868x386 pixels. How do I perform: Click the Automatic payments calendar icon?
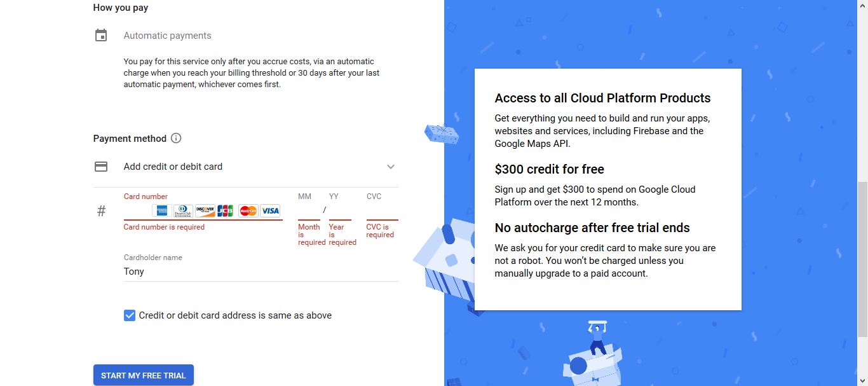[101, 36]
